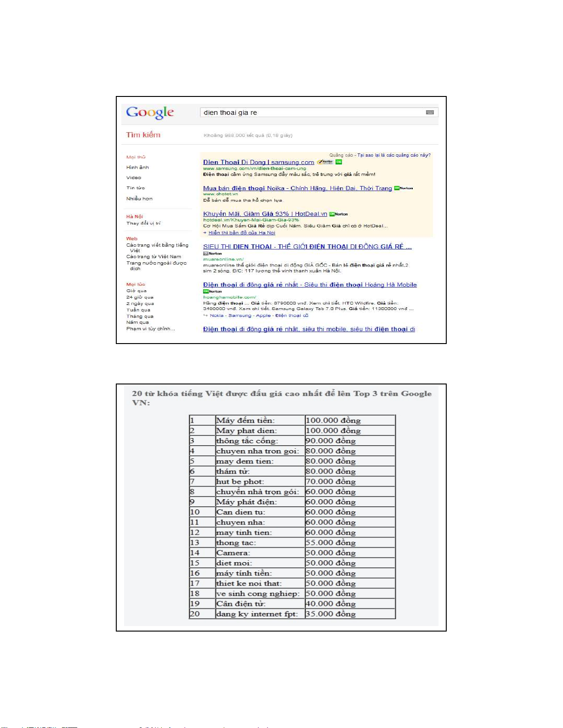Open the on-screen keyboard icon in search box
Image resolution: width=563 pixels, height=728 pixels.
click(x=430, y=113)
